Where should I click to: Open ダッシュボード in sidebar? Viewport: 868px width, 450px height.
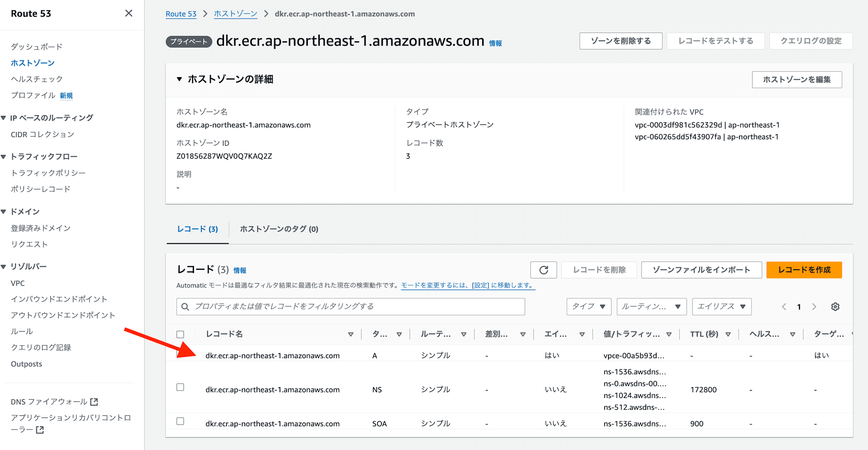[37, 47]
